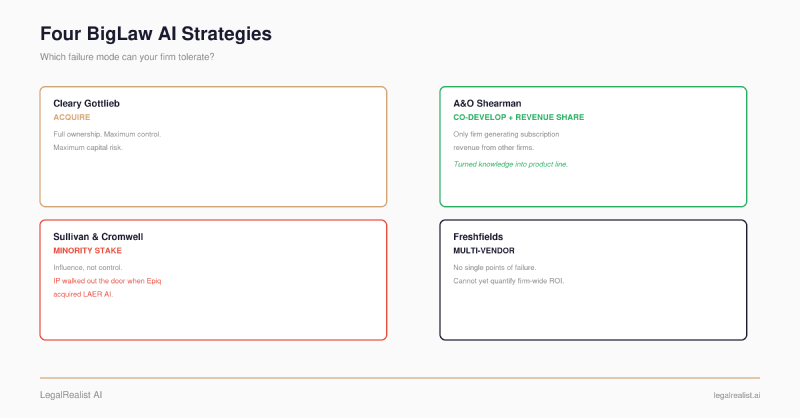Click 'Full ownership. Maximum control.' text
Screen dimensions: 800x418
107,134
